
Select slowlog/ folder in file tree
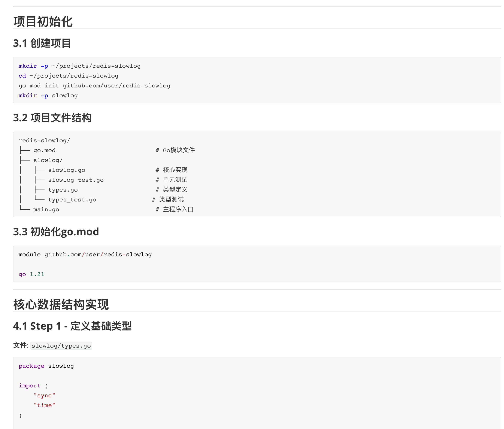point(48,160)
